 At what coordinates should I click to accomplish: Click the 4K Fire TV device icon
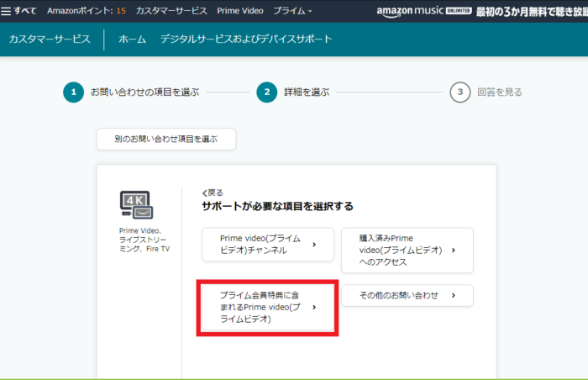(136, 204)
